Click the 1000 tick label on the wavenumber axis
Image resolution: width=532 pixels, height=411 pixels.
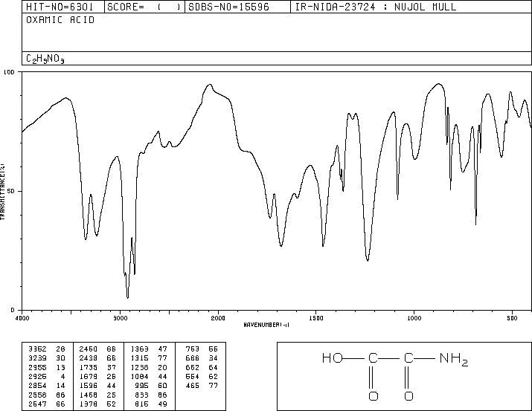click(x=414, y=318)
